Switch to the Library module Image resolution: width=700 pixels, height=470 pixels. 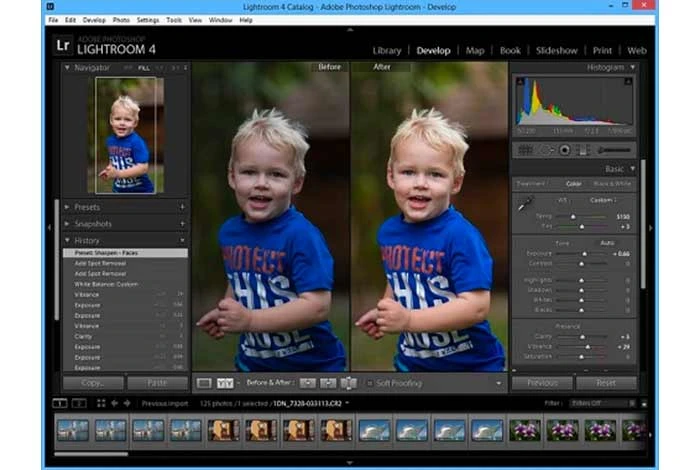(386, 50)
